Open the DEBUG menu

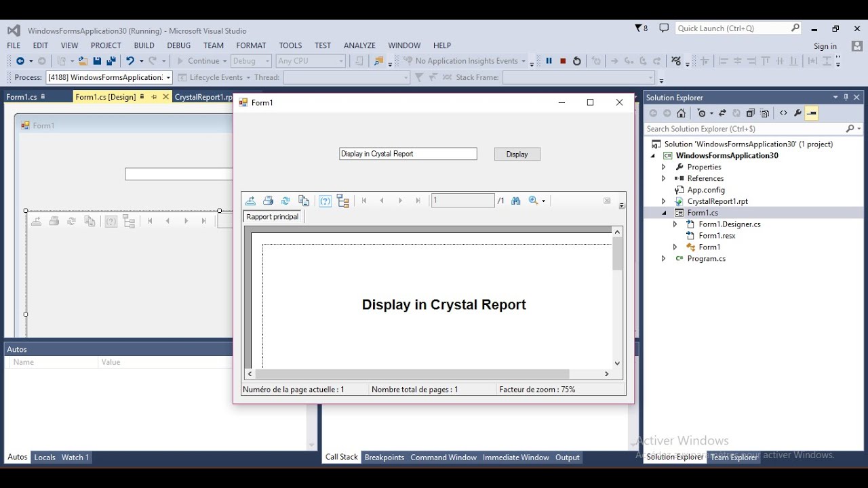(178, 45)
